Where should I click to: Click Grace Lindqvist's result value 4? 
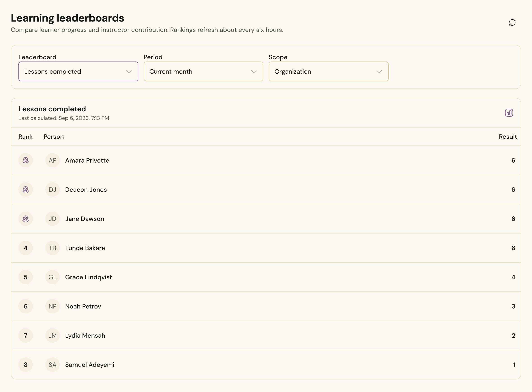tap(513, 277)
